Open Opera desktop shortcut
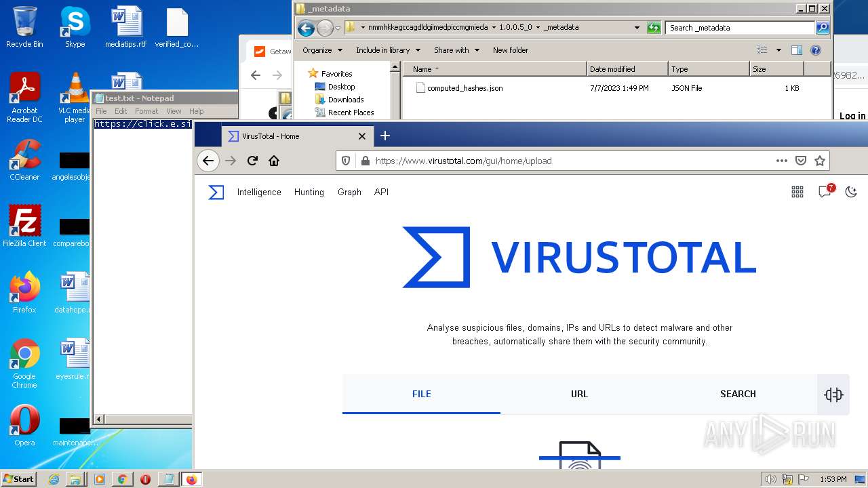Viewport: 868px width, 488px height. pyautogui.click(x=24, y=426)
